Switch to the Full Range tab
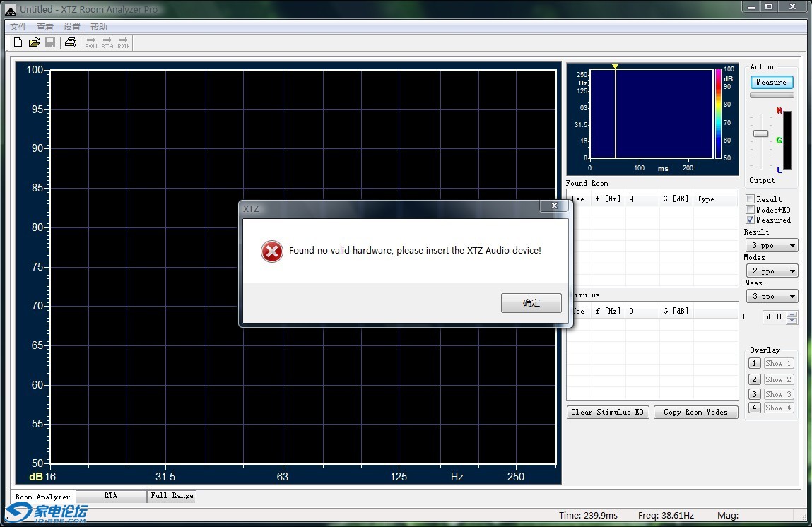Screen dimensions: 812x527 [x=172, y=496]
